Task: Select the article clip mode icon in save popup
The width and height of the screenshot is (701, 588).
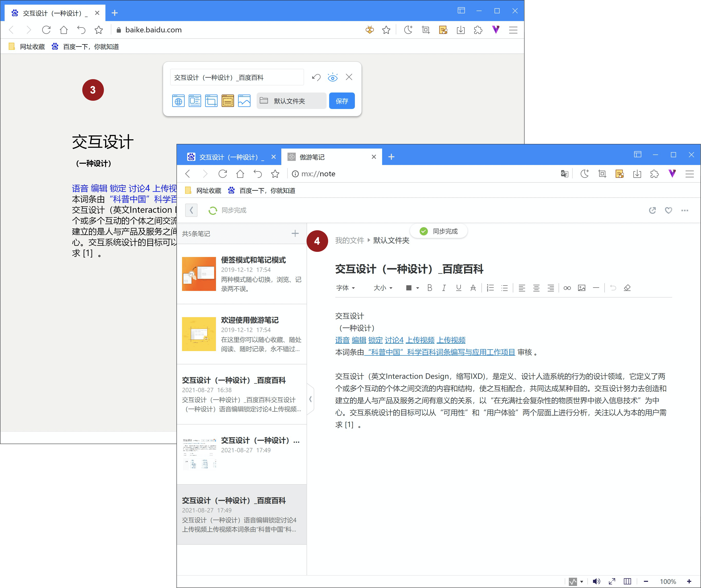Action: click(x=195, y=101)
